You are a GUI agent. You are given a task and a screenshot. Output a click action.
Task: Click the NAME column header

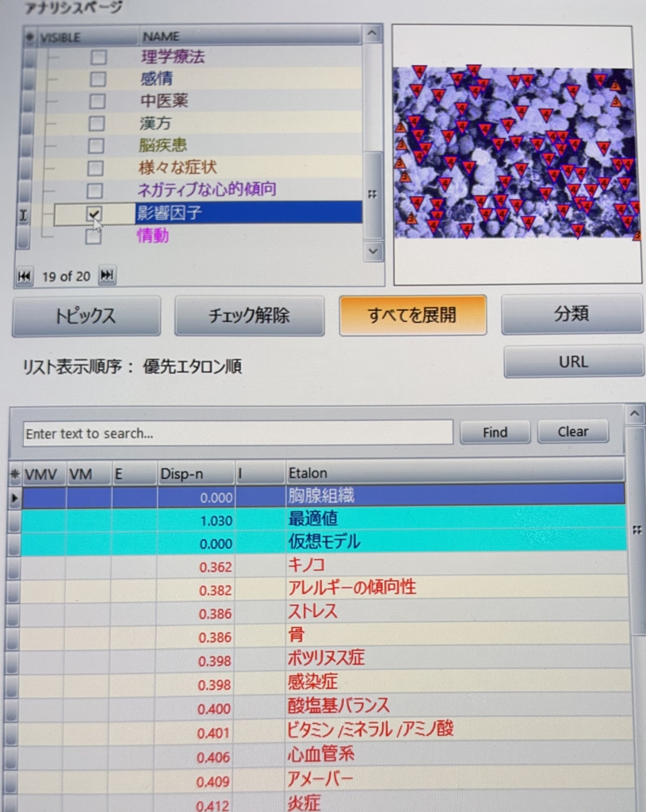(250, 36)
